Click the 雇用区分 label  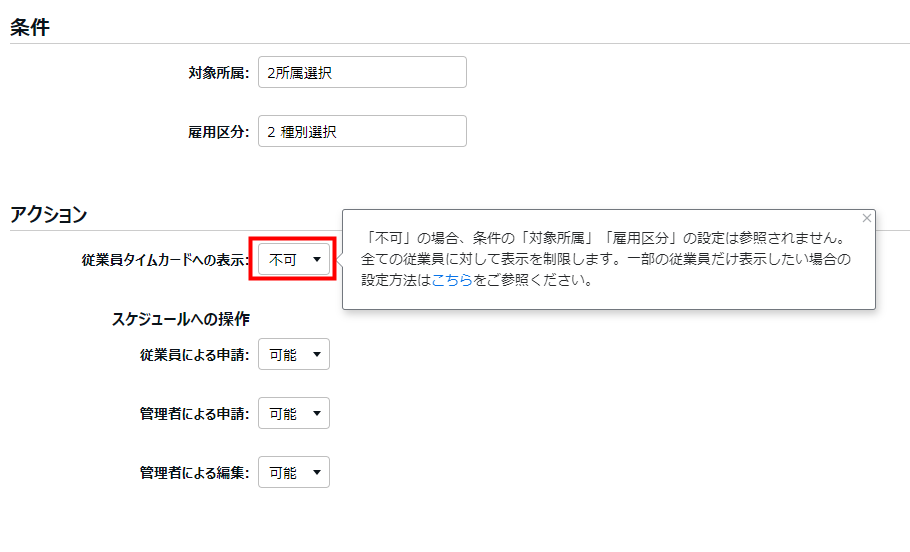point(218,131)
